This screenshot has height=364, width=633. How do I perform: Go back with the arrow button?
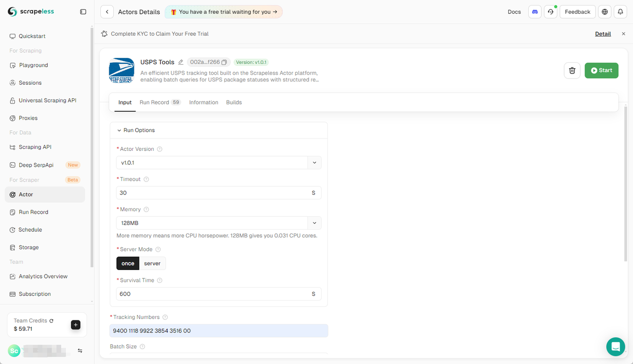(107, 12)
